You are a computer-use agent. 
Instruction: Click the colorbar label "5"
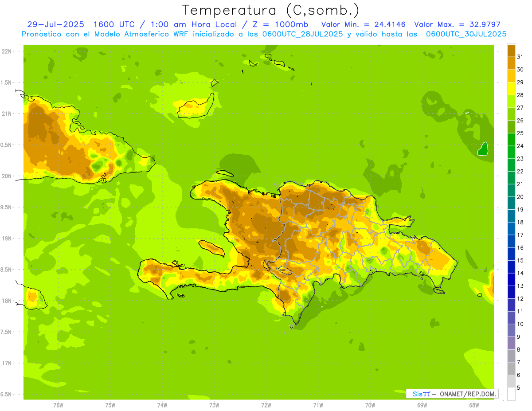pos(518,388)
